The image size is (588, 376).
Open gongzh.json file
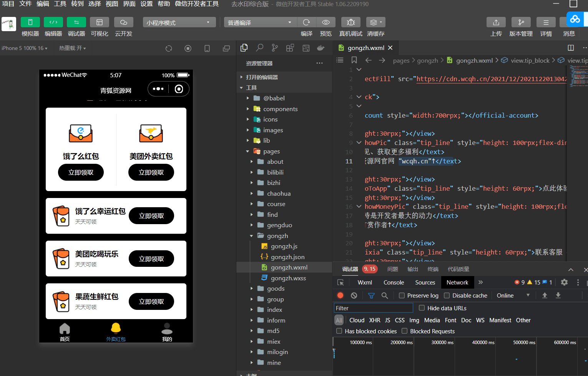[x=284, y=257]
